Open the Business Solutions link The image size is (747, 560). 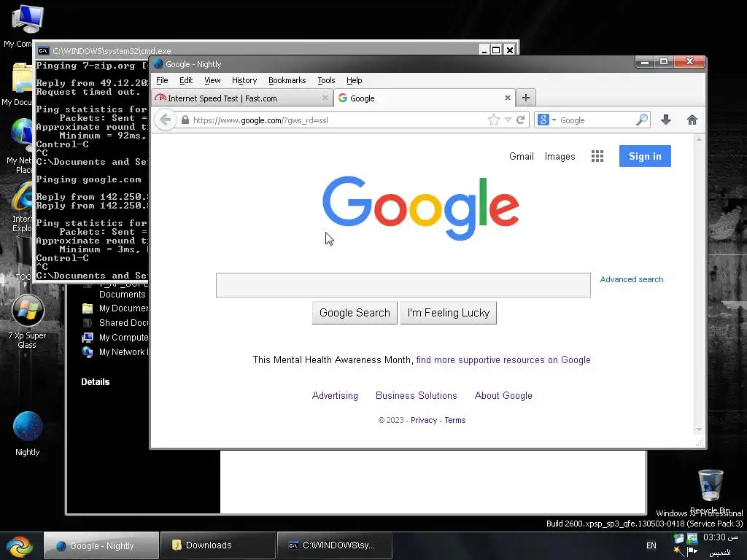[x=417, y=396]
